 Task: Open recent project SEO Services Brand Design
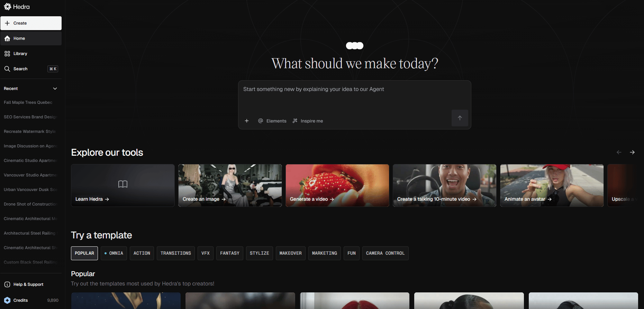click(x=31, y=117)
